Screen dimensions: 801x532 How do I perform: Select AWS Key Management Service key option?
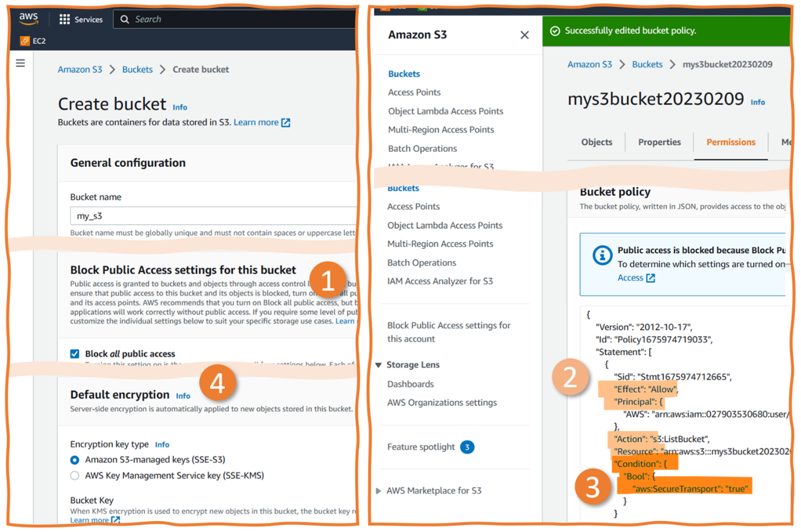coord(75,476)
